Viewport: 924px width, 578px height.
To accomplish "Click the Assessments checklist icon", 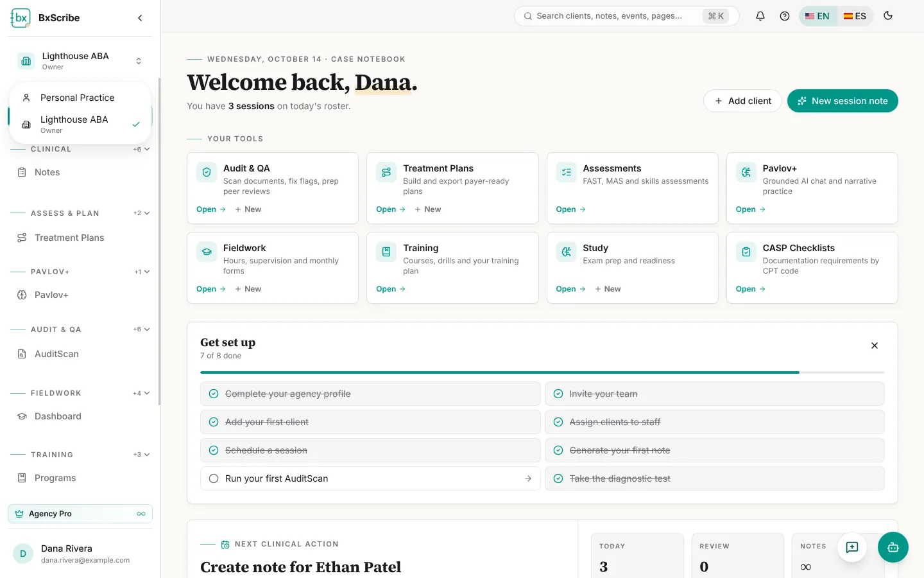I will tap(567, 172).
